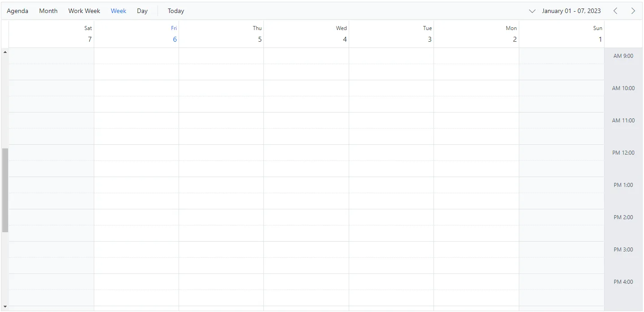
Task: Click the PM 3:00 time label
Action: click(623, 250)
